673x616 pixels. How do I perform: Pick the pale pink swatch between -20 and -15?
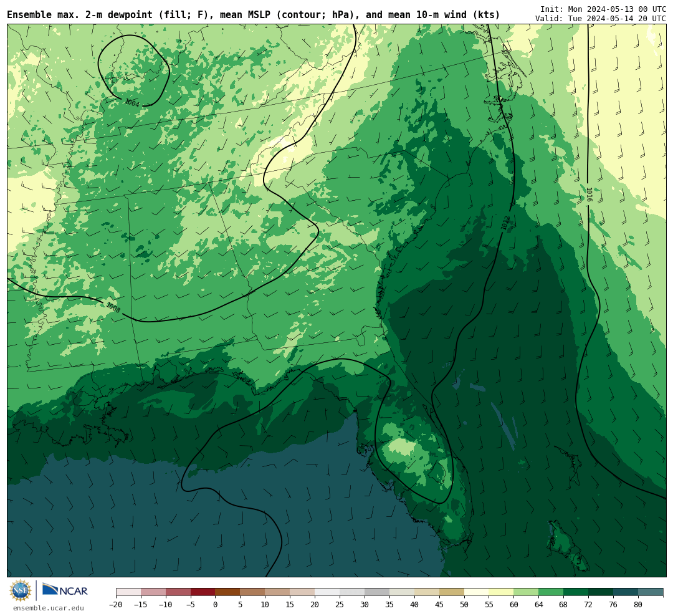pos(128,592)
